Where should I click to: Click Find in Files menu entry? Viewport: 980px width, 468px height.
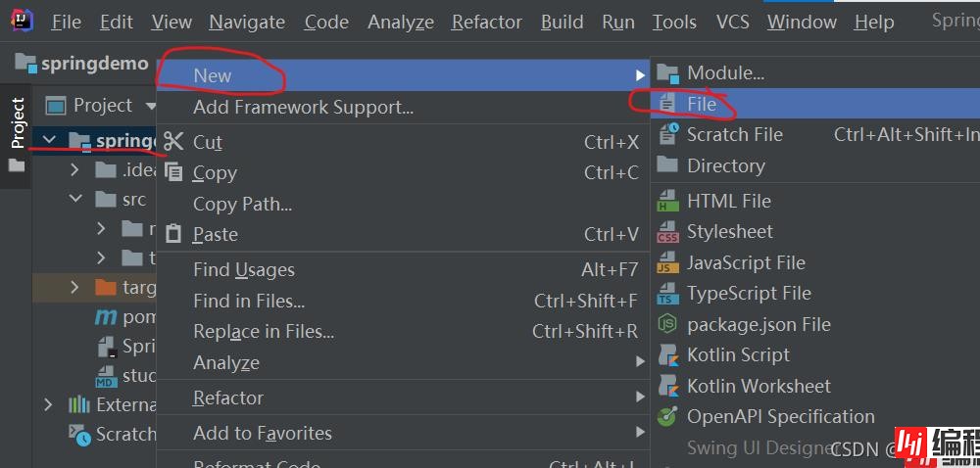pyautogui.click(x=249, y=301)
